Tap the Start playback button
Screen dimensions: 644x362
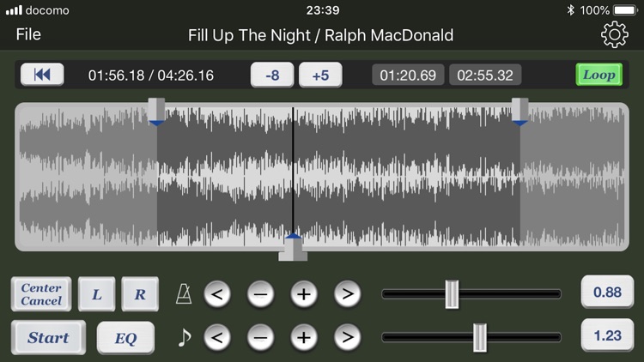coord(48,337)
